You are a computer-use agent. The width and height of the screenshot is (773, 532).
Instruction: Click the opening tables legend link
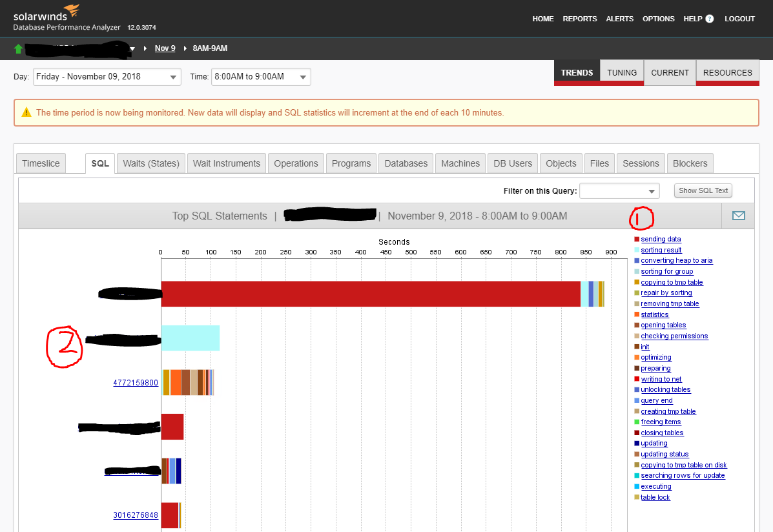click(x=664, y=325)
